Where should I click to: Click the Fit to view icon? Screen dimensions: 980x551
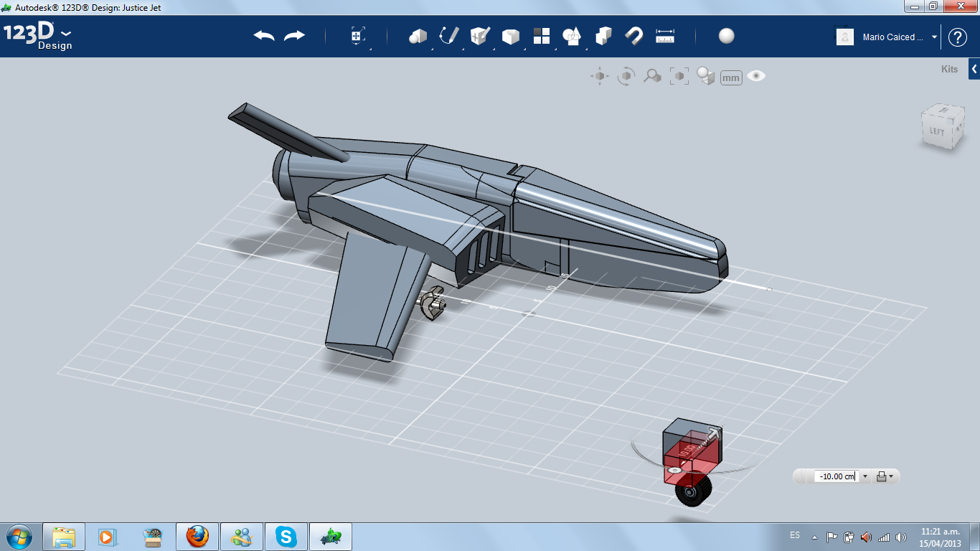point(679,76)
